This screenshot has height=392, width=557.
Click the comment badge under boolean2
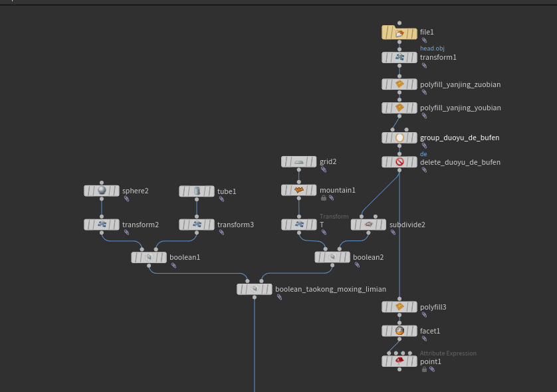(358, 265)
